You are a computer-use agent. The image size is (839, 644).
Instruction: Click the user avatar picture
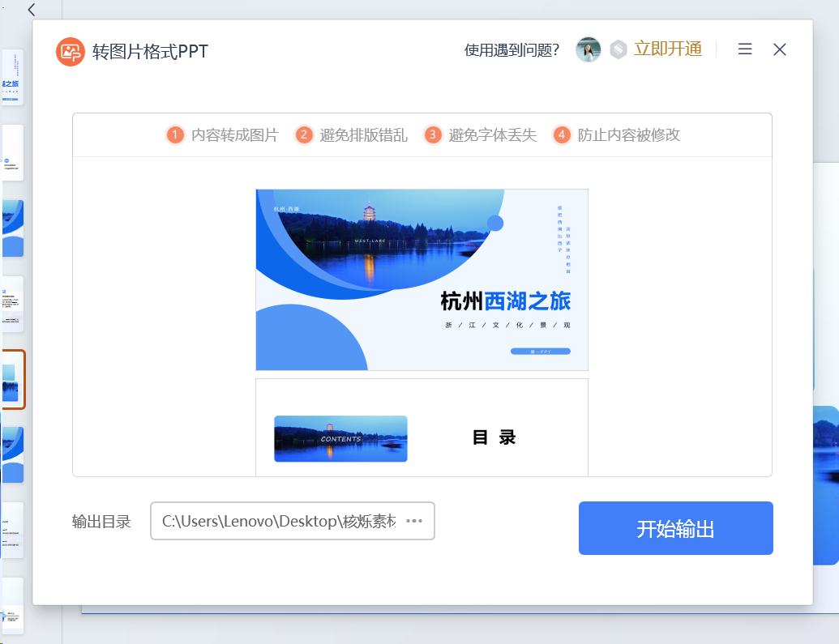click(x=588, y=49)
